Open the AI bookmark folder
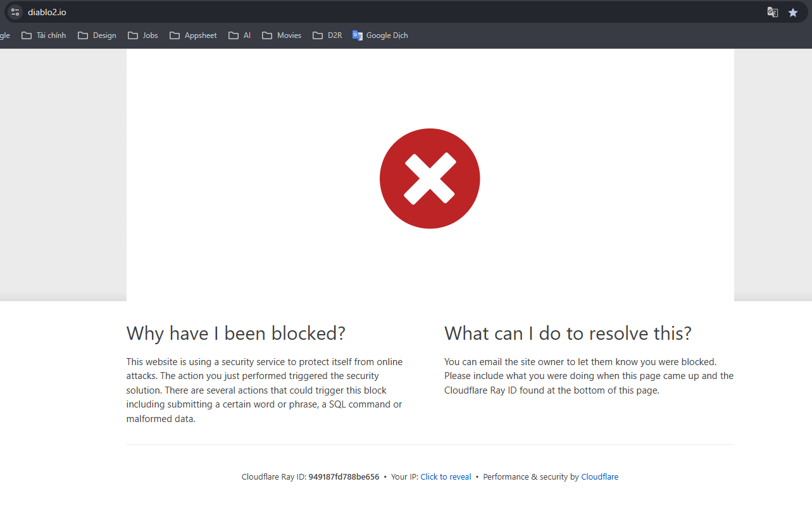Image resolution: width=812 pixels, height=510 pixels. (x=240, y=35)
